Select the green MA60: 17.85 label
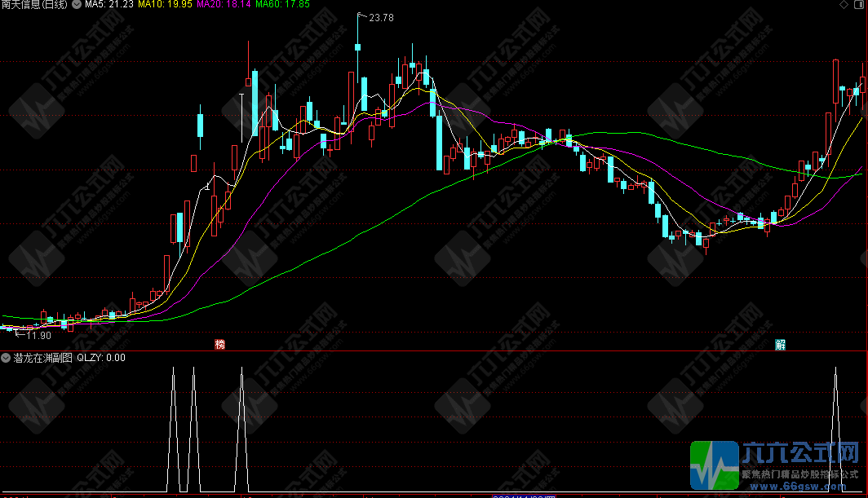Screen dimensions: 868x498 (x=282, y=5)
